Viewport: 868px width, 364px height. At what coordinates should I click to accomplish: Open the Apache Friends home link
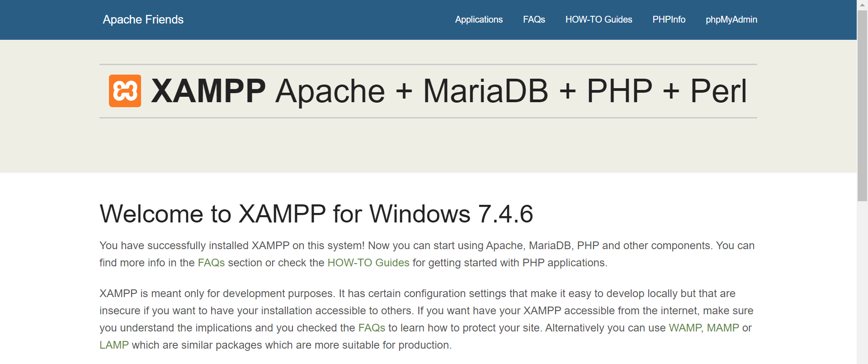pos(143,19)
